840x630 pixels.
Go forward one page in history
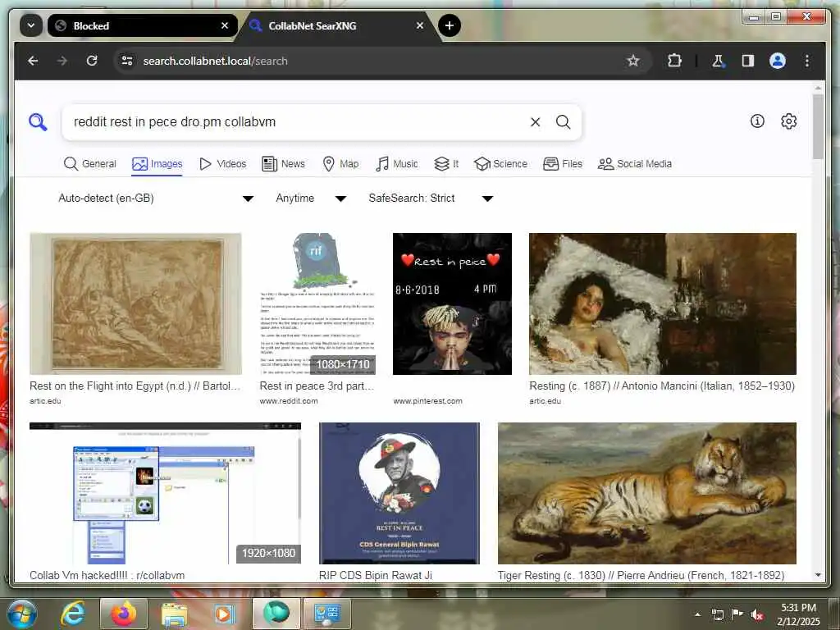(62, 61)
